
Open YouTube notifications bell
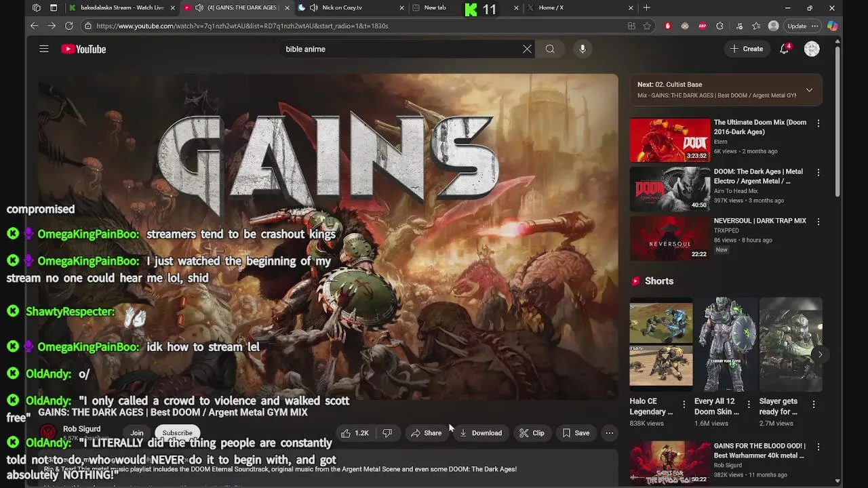coord(785,49)
